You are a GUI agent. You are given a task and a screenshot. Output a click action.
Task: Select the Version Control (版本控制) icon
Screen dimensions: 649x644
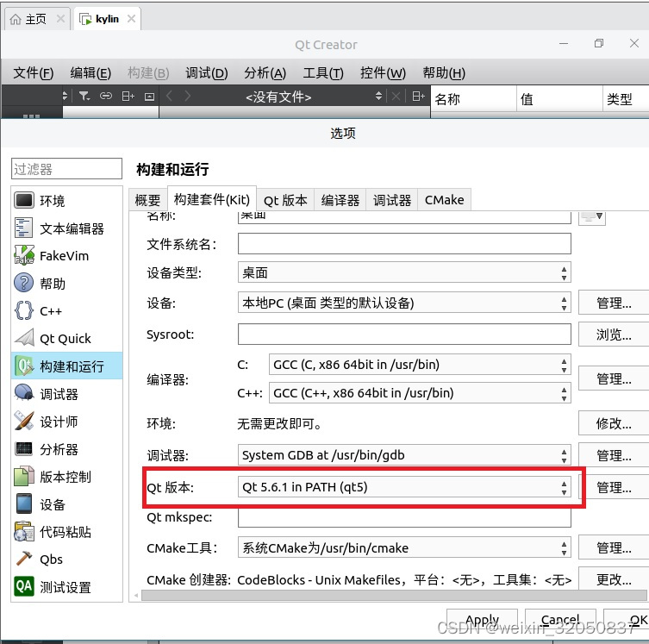pos(24,476)
